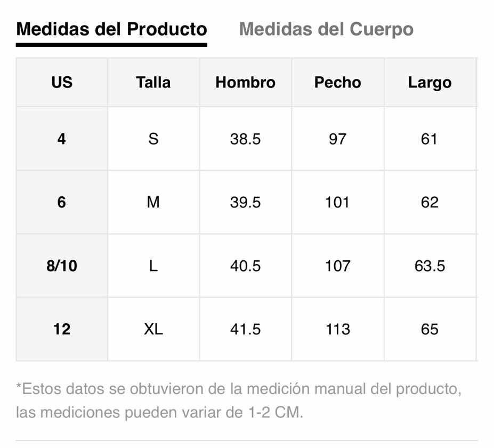Click US size 4 row header
Screen dimensions: 494x448
pyautogui.click(x=62, y=139)
